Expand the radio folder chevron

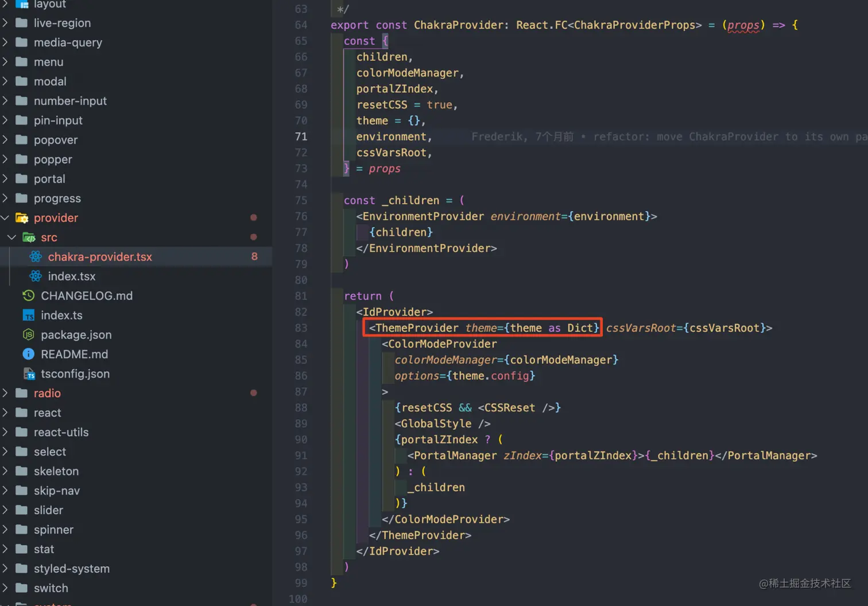[x=5, y=394]
